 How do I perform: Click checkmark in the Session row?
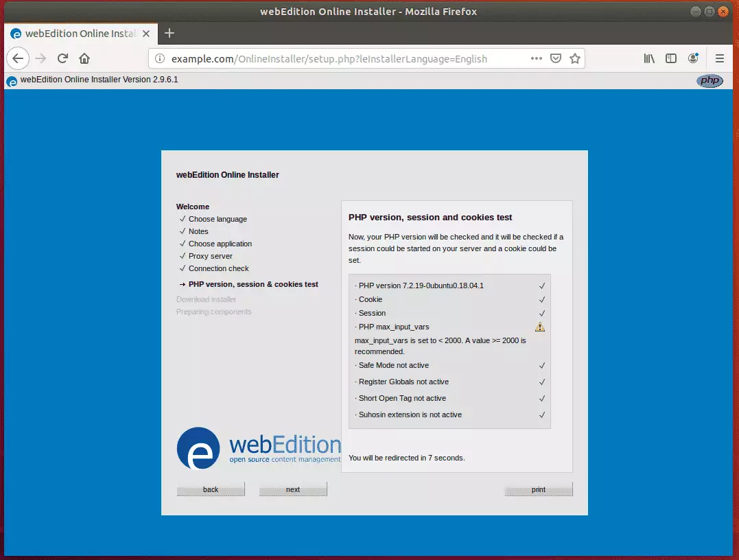pyautogui.click(x=542, y=313)
